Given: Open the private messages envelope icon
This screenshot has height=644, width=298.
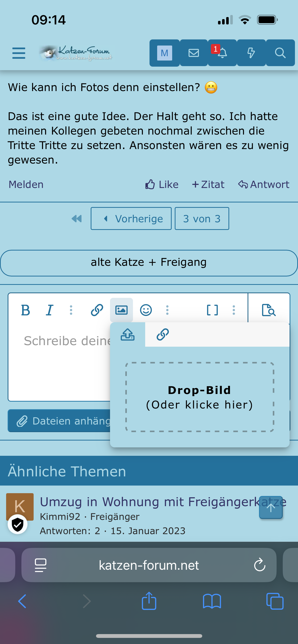Looking at the screenshot, I should pyautogui.click(x=194, y=53).
